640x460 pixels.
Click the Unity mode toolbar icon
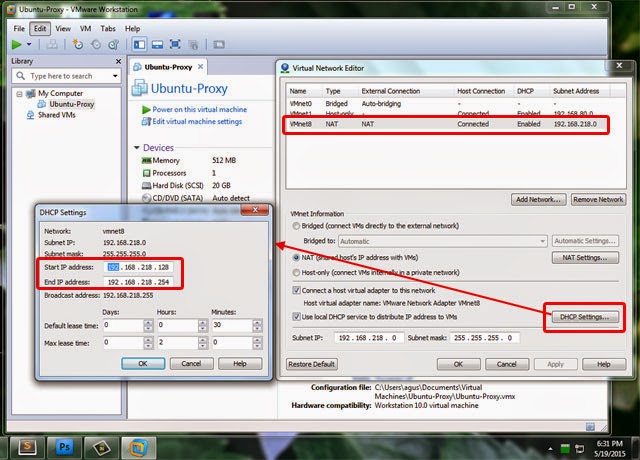tap(193, 44)
